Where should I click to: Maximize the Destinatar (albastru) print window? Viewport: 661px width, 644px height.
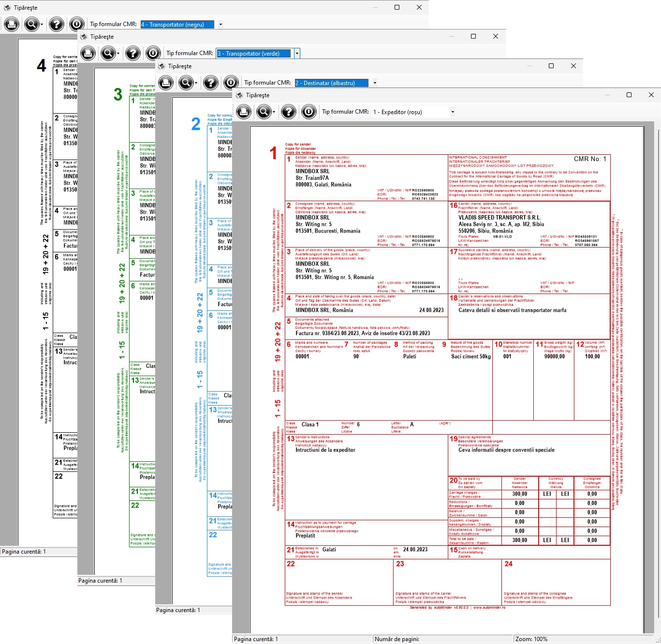coord(551,66)
